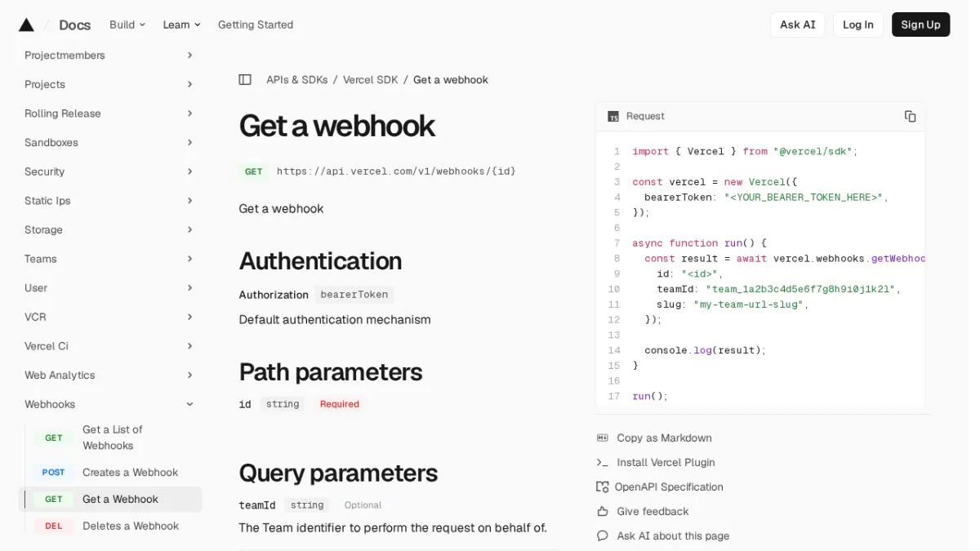Click the terminal icon beside Install Vercel Plugin
This screenshot has width=980, height=551.
603,462
